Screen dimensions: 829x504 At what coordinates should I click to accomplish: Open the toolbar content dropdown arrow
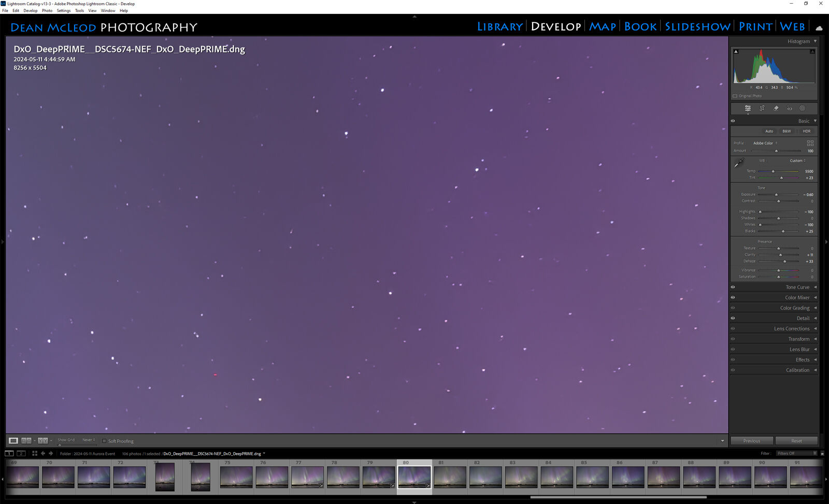[x=722, y=441]
